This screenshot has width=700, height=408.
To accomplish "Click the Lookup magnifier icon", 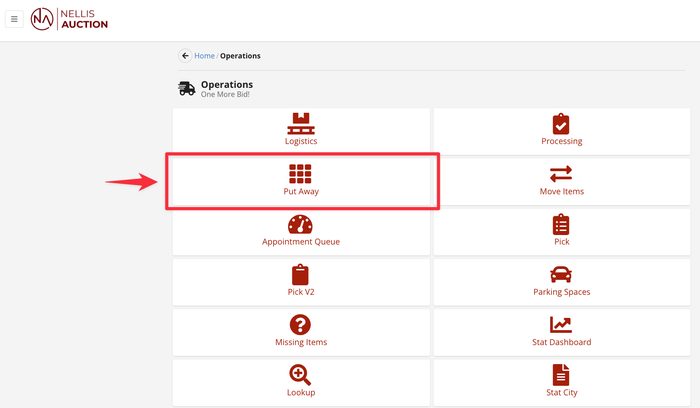I will tap(300, 375).
